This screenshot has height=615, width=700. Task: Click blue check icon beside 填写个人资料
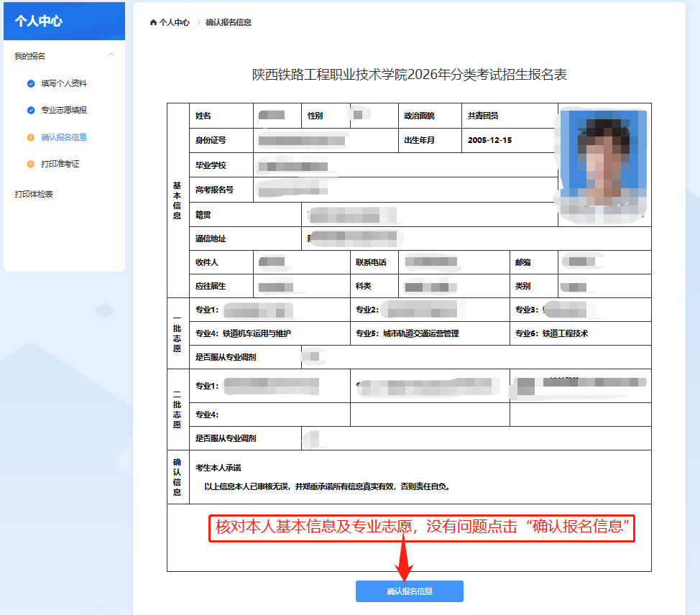click(x=31, y=83)
